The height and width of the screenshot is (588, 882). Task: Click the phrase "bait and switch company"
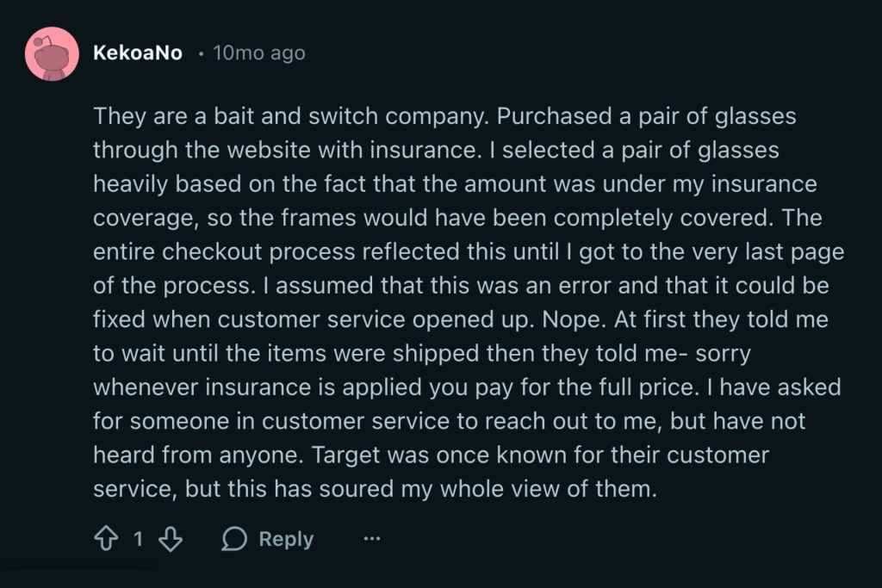point(351,116)
